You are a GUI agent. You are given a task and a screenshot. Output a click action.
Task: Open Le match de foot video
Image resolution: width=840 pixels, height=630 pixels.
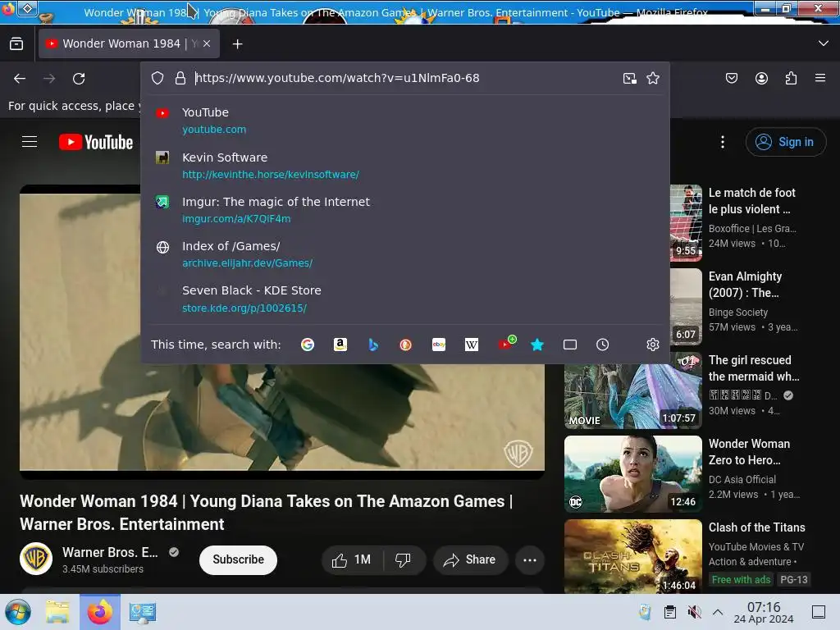(751, 201)
